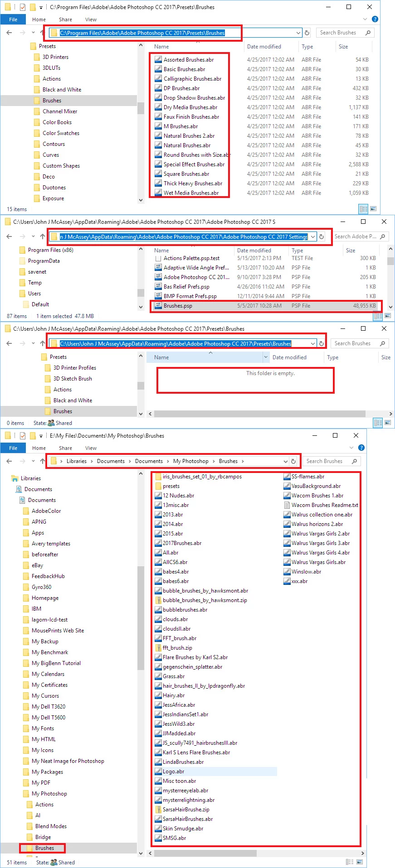
Task: Open the Share ribbon tab in the top window
Action: pyautogui.click(x=65, y=19)
